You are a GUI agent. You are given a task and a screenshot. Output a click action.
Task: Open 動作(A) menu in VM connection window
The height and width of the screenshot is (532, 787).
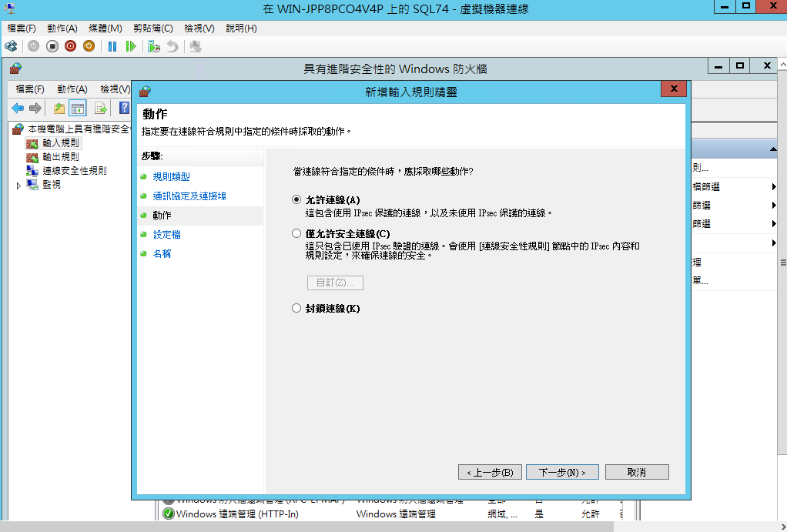62,28
